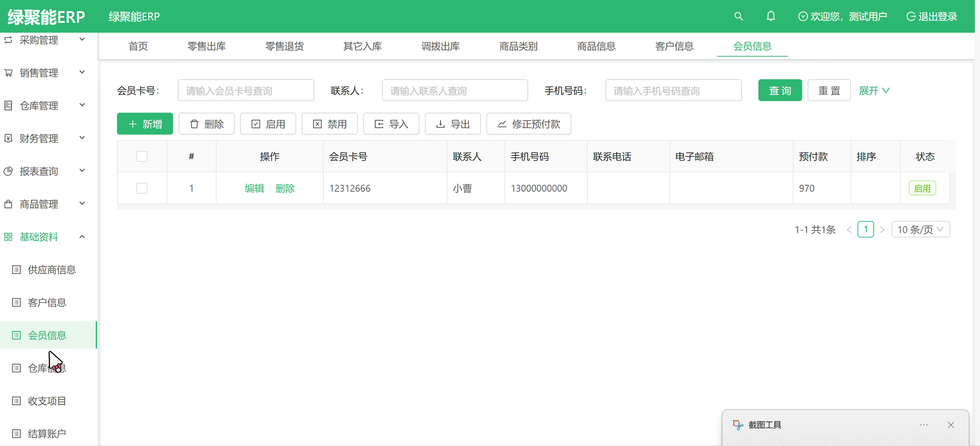Switch to the 首页 tab
The width and height of the screenshot is (980, 446).
(138, 46)
